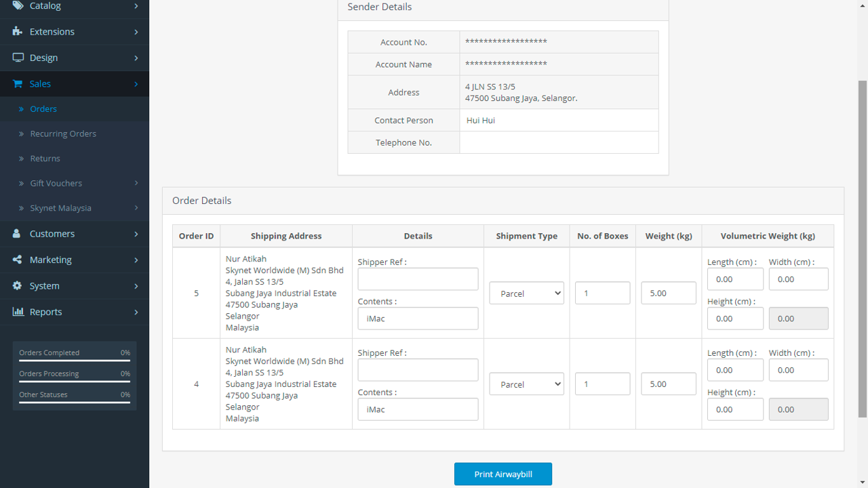868x488 pixels.
Task: Expand the Skynet Malaysia submenu
Action: pyautogui.click(x=136, y=208)
